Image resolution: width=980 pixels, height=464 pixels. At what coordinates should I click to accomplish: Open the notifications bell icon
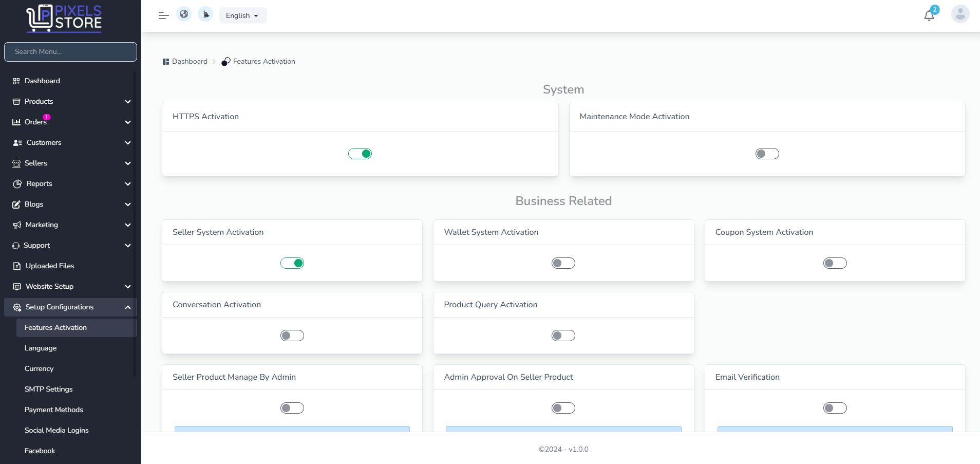pyautogui.click(x=929, y=15)
